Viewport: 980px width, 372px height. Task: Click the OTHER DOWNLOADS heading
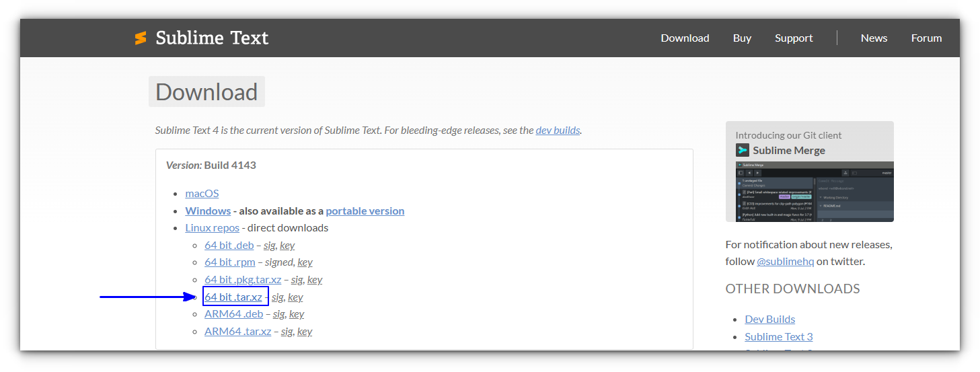[x=792, y=289]
